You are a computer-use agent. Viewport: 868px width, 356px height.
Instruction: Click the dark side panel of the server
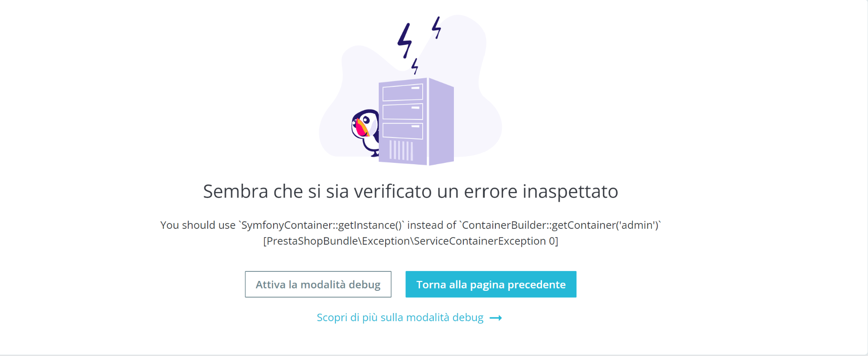(x=441, y=121)
